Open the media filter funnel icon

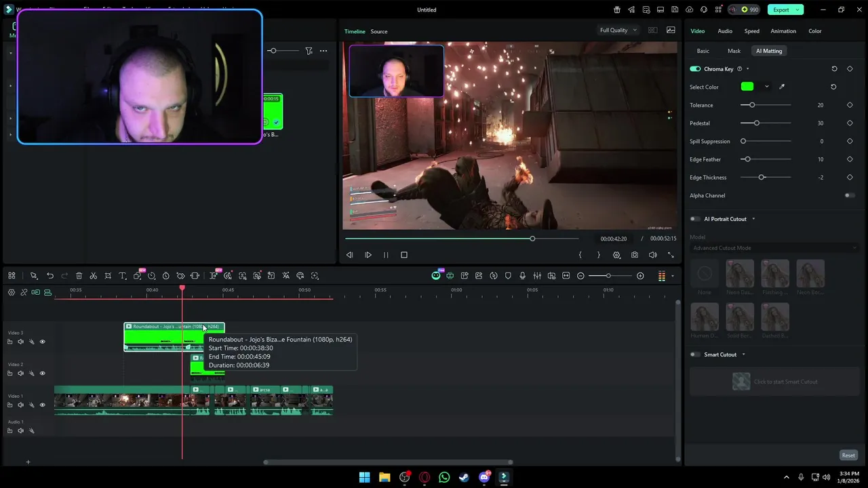pos(309,51)
